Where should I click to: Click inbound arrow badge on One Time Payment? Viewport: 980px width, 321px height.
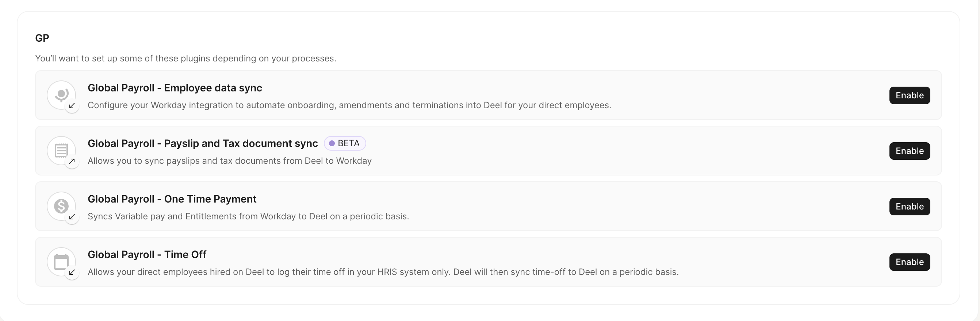tap(72, 217)
